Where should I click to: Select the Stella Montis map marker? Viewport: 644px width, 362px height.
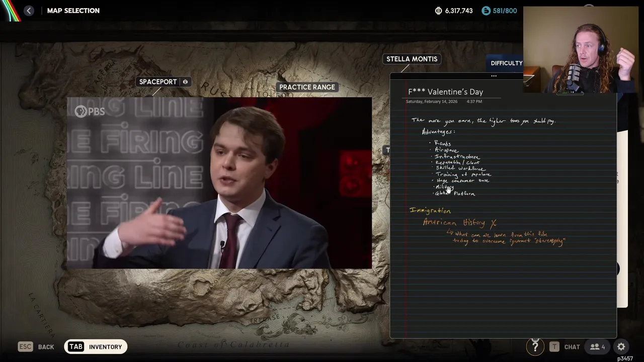pyautogui.click(x=412, y=59)
